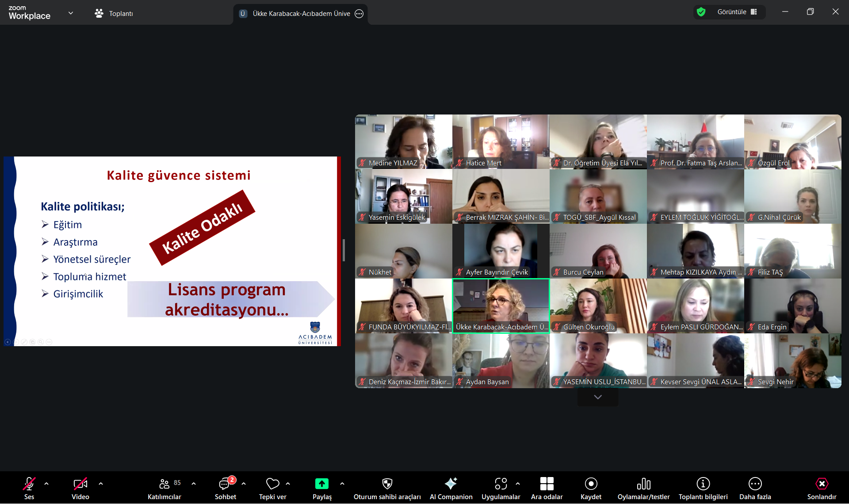Image resolution: width=849 pixels, height=504 pixels.
Task: Expand the Zoom Workplace dropdown chevron
Action: [x=71, y=13]
